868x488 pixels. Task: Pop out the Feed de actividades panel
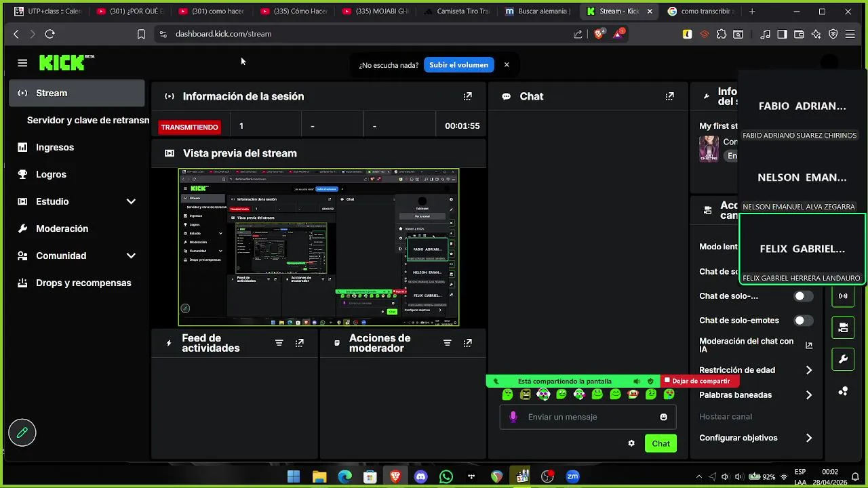pos(299,343)
